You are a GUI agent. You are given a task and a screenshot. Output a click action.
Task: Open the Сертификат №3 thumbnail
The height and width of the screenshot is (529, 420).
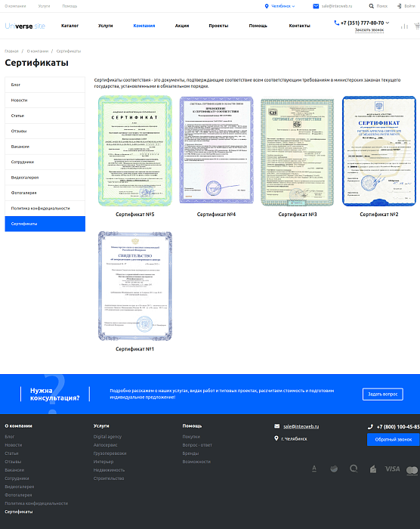click(297, 152)
